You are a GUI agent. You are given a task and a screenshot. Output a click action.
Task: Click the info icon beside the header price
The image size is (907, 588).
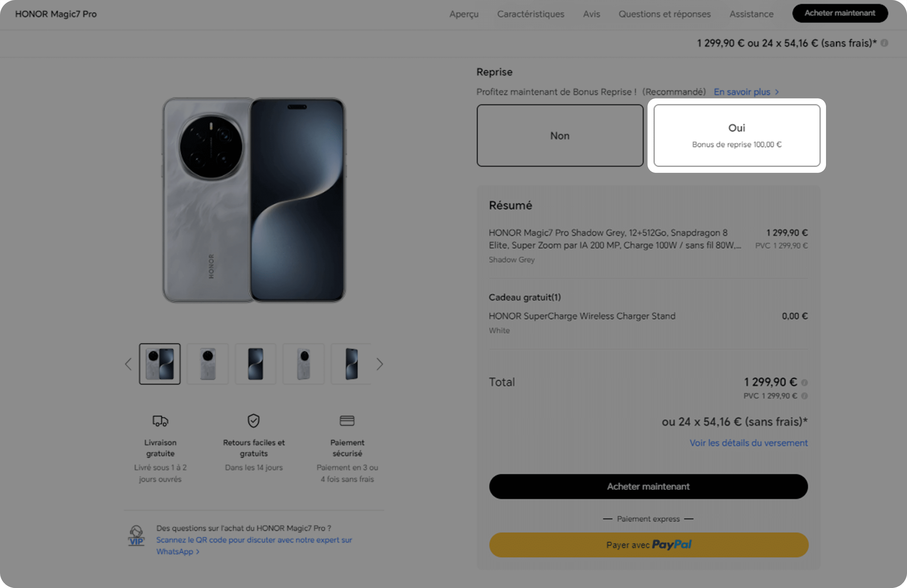(885, 43)
